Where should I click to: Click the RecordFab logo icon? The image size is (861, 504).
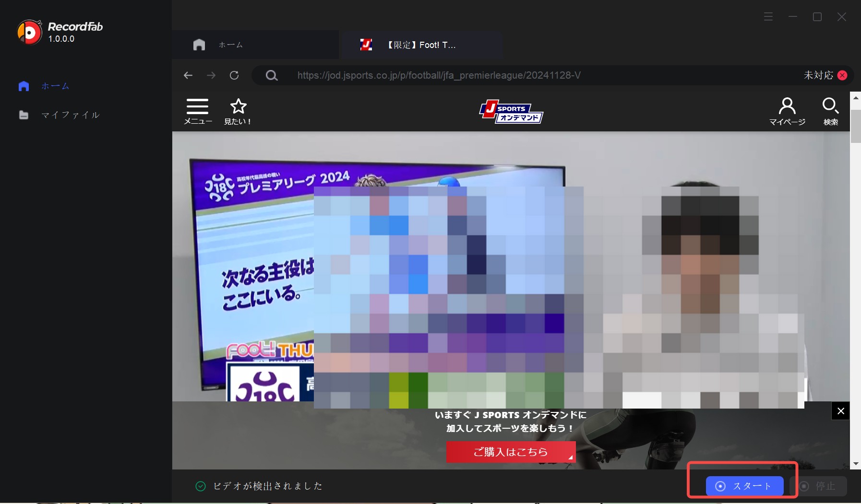coord(29,32)
